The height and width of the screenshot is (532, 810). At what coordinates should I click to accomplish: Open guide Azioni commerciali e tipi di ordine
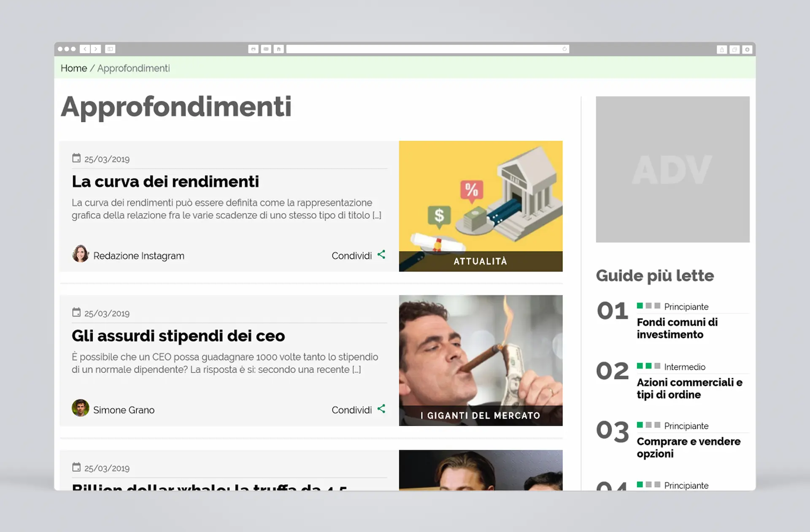689,389
